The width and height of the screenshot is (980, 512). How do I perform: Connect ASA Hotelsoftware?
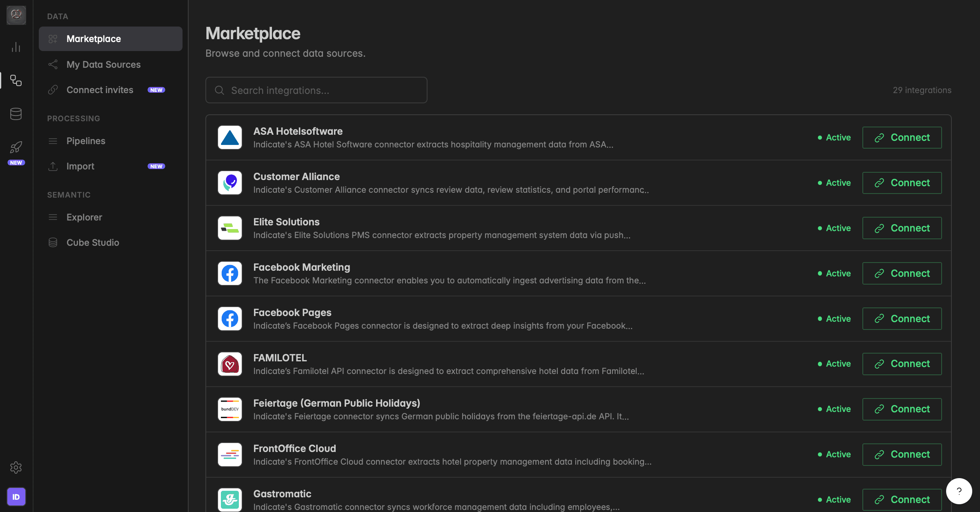click(902, 138)
